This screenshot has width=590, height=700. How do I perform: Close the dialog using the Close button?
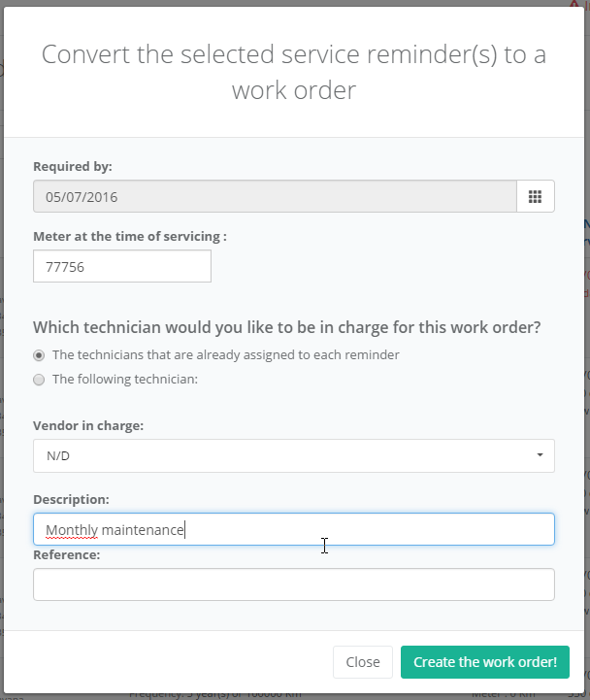pyautogui.click(x=363, y=662)
